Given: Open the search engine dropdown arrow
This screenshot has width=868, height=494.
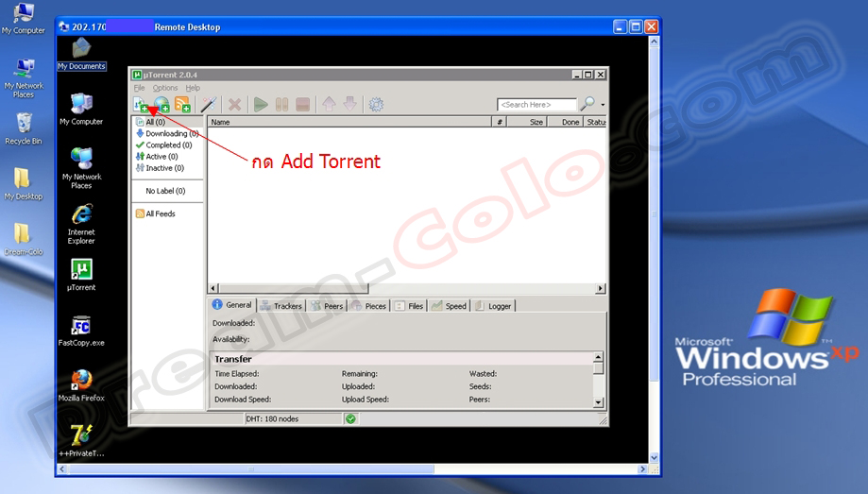Looking at the screenshot, I should tap(603, 105).
